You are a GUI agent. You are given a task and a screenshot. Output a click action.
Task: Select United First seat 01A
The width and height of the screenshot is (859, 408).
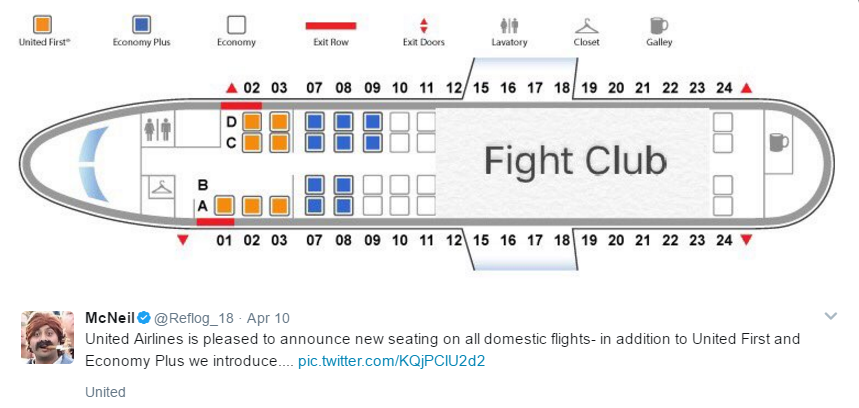(x=224, y=206)
